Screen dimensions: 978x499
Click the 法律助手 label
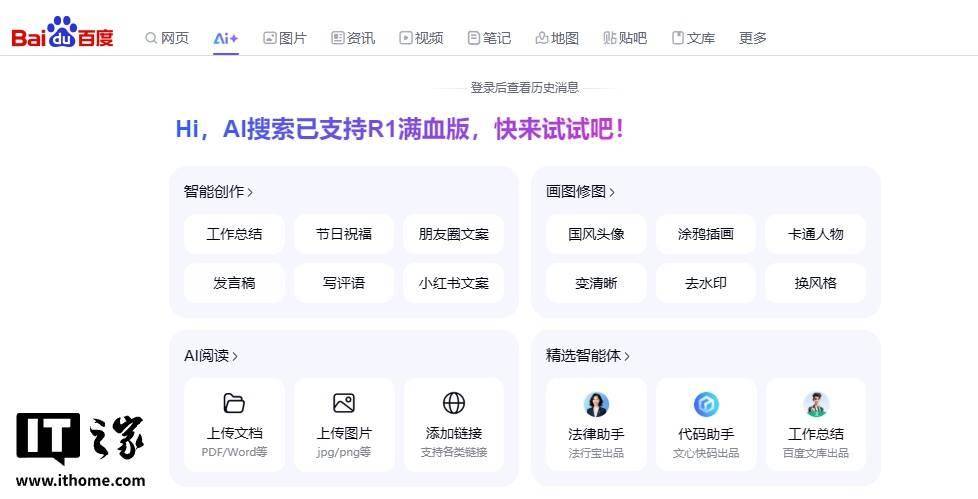(596, 434)
